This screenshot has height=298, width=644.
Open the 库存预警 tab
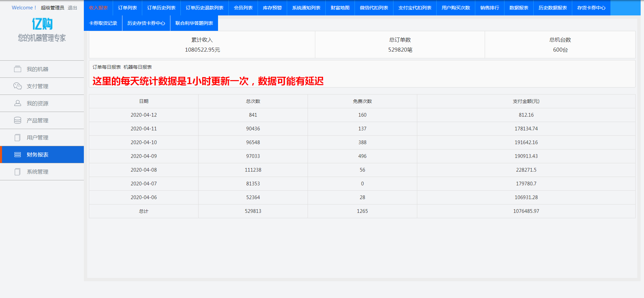(x=272, y=8)
